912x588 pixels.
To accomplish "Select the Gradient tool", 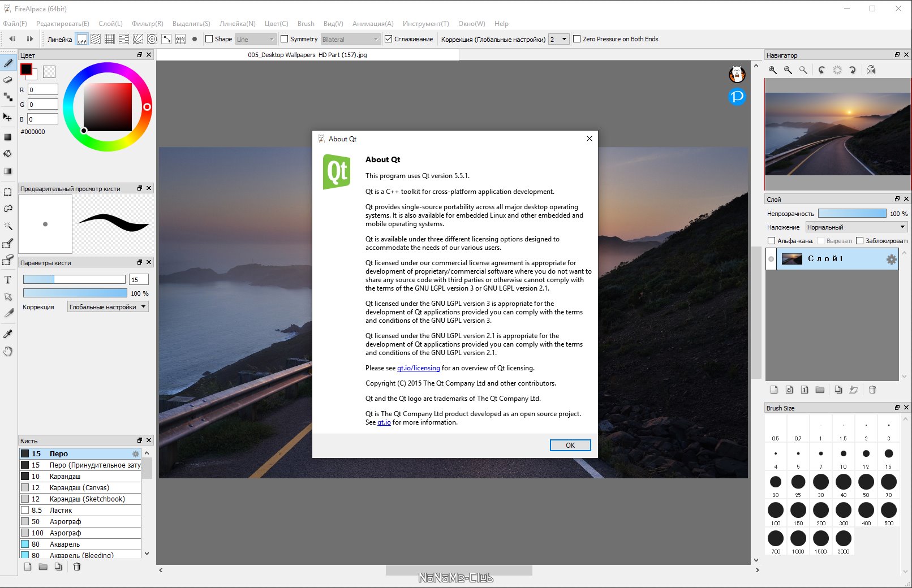I will point(8,171).
